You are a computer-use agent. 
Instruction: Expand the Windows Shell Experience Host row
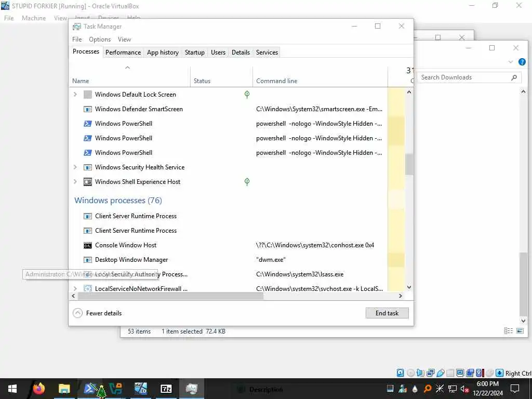[75, 182]
